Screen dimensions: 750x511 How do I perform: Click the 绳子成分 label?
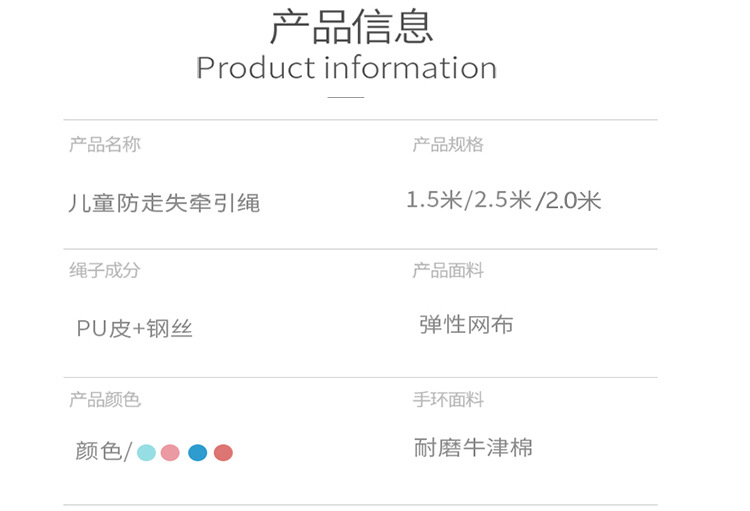coord(105,271)
